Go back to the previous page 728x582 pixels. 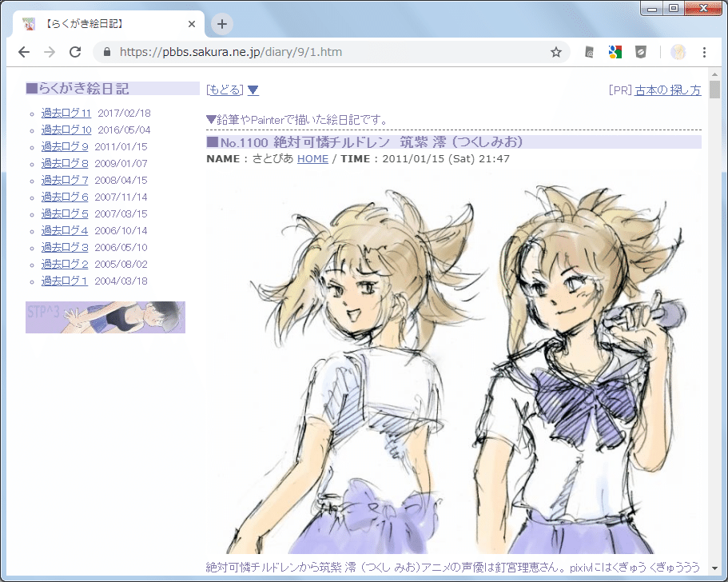[x=24, y=52]
